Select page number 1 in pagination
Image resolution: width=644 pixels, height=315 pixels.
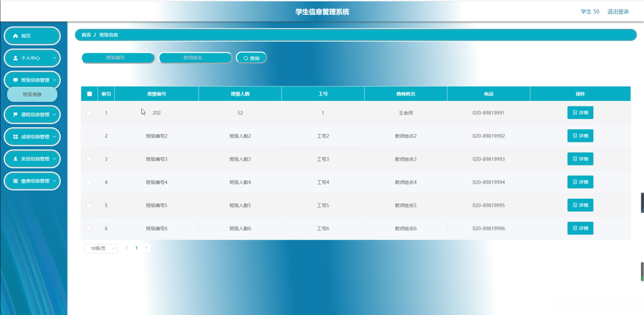(136, 248)
